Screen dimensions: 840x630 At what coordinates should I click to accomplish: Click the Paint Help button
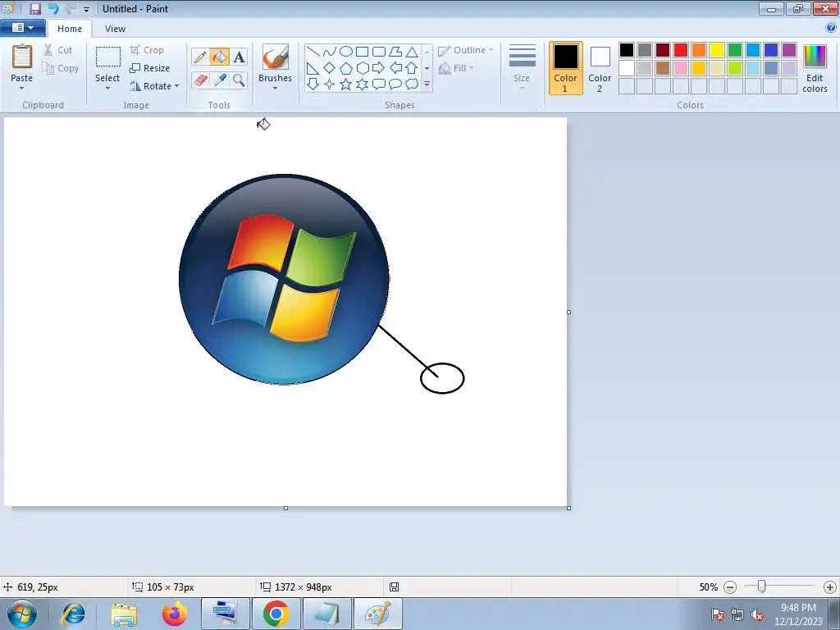click(x=831, y=28)
